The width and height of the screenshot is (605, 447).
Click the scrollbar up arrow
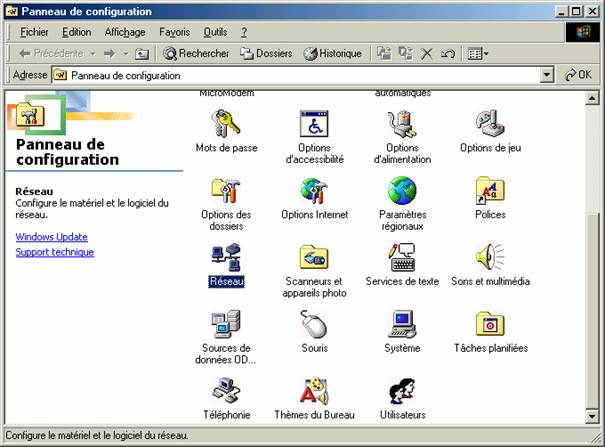coord(591,99)
